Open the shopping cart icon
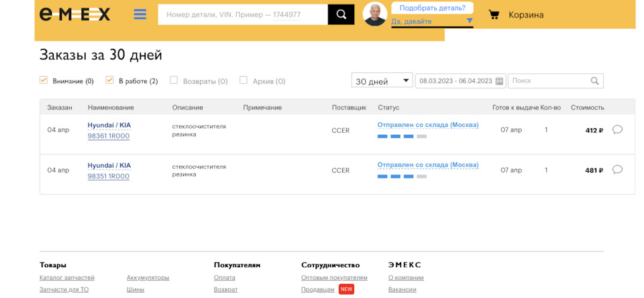 (494, 15)
